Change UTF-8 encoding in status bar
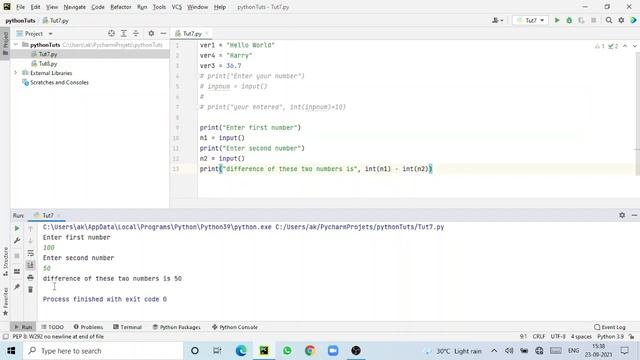Screen dimensions: 640x360 pyautogui.click(x=558, y=336)
